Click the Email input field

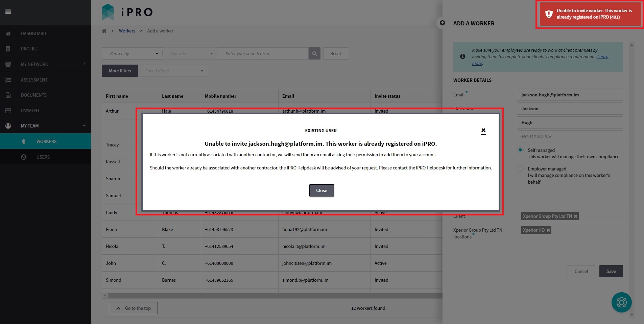570,95
